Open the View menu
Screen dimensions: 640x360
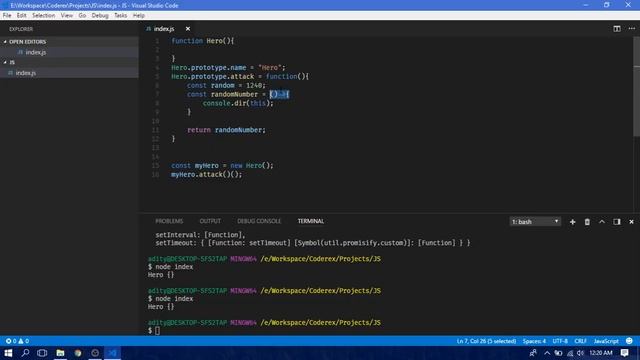coord(67,16)
